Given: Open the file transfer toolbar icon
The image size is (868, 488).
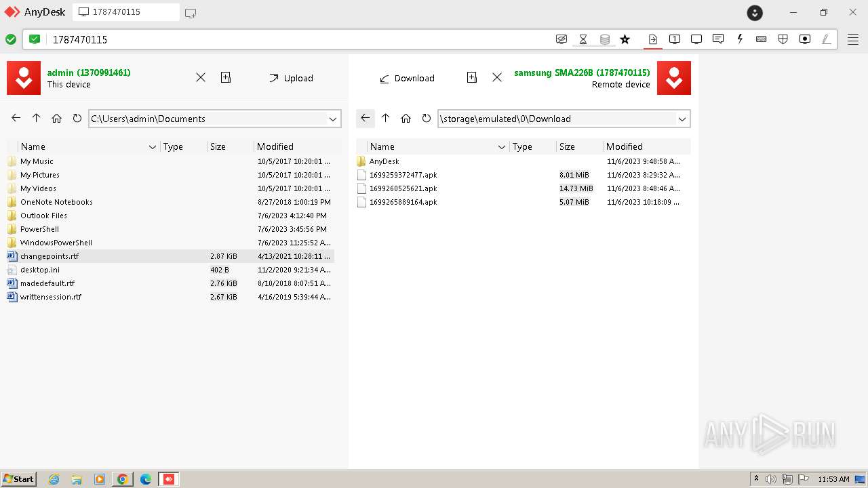Looking at the screenshot, I should (652, 39).
